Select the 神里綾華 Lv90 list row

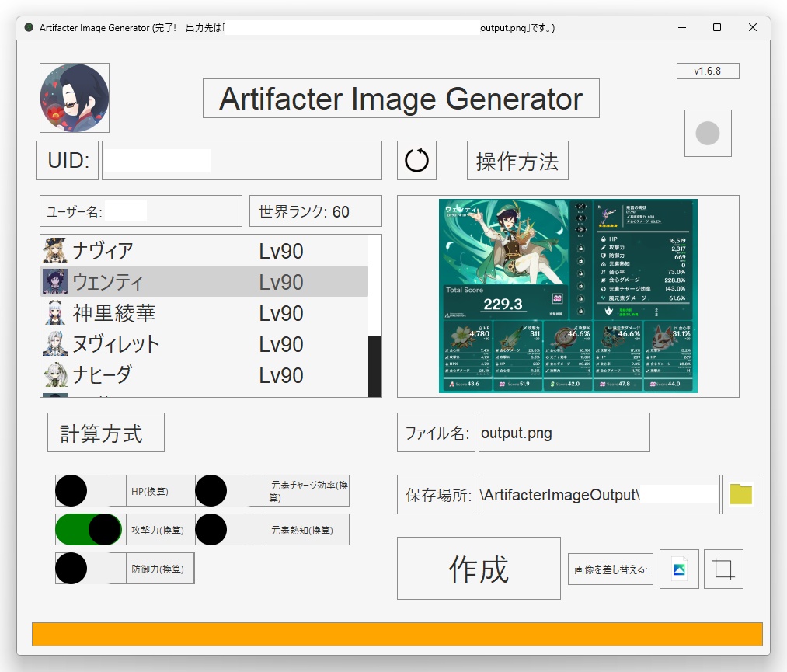pos(204,312)
